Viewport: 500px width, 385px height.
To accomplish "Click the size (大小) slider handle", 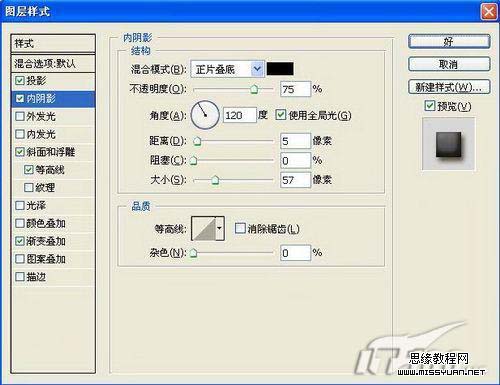I will (215, 180).
